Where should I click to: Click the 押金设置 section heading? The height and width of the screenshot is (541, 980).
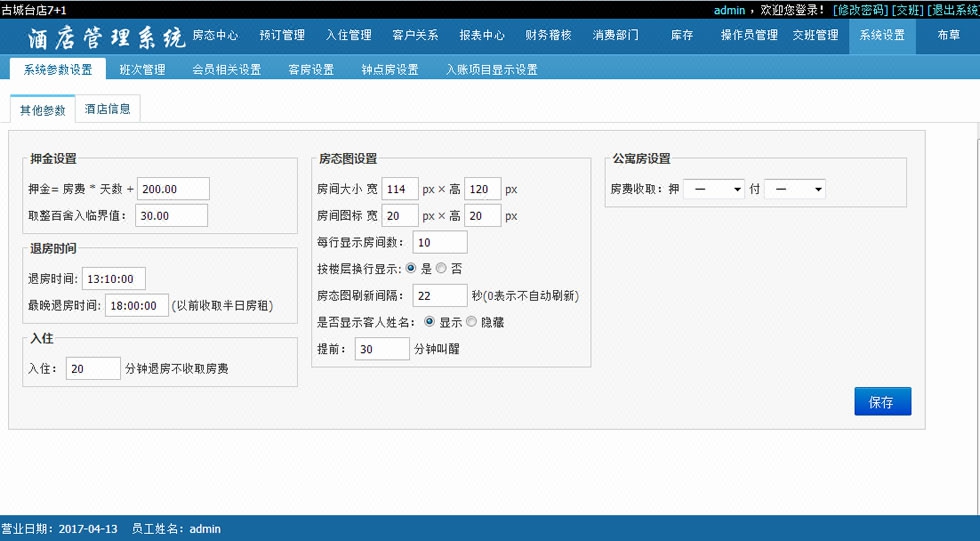coord(53,159)
